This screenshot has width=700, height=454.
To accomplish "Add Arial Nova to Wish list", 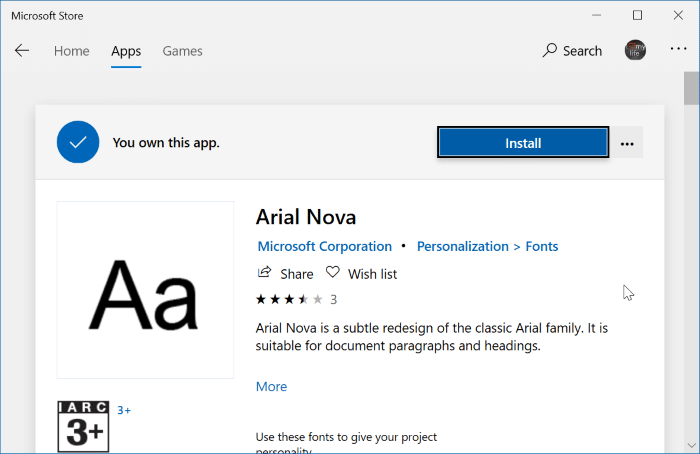I will tap(361, 273).
